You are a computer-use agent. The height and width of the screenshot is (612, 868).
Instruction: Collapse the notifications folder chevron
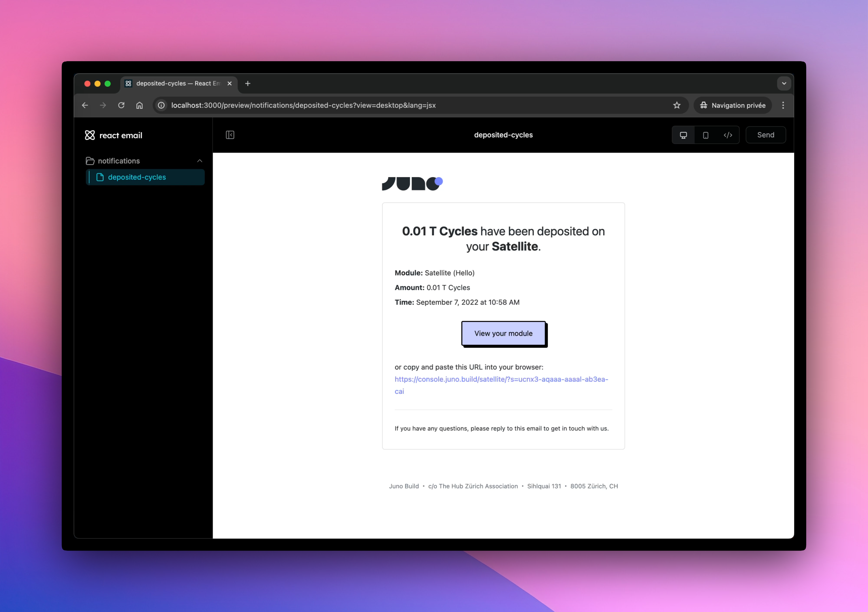click(x=200, y=161)
